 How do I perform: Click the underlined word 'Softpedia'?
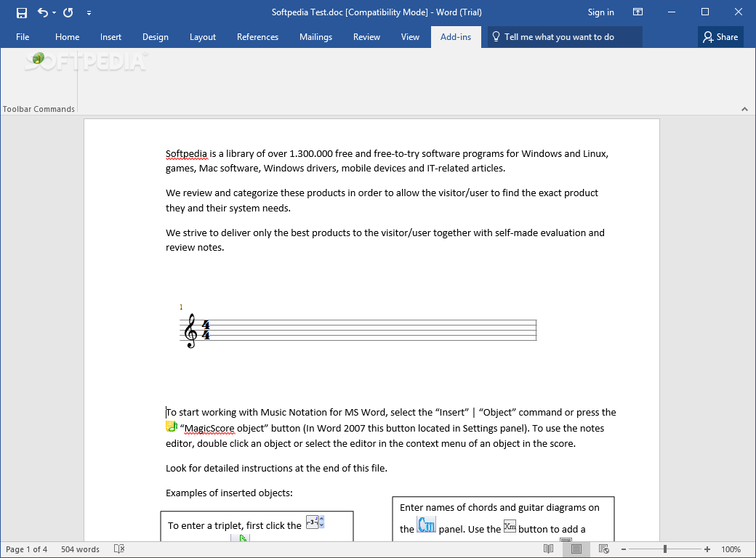tap(186, 154)
